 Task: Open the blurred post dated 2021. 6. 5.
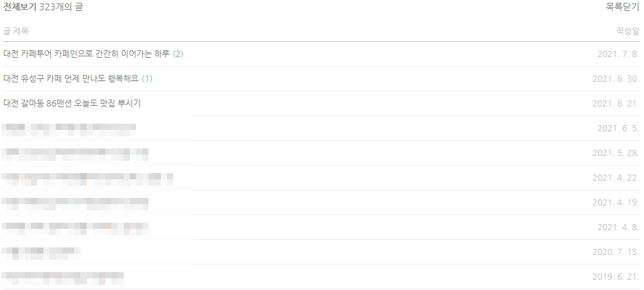pyautogui.click(x=69, y=129)
